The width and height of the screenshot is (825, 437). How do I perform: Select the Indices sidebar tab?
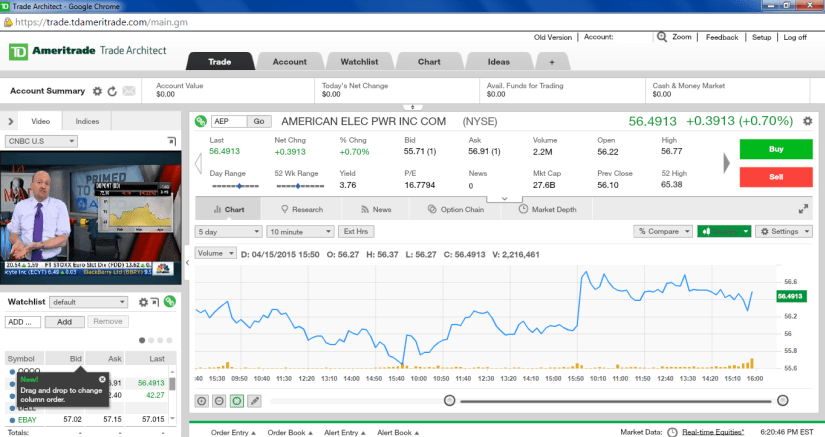(x=87, y=121)
